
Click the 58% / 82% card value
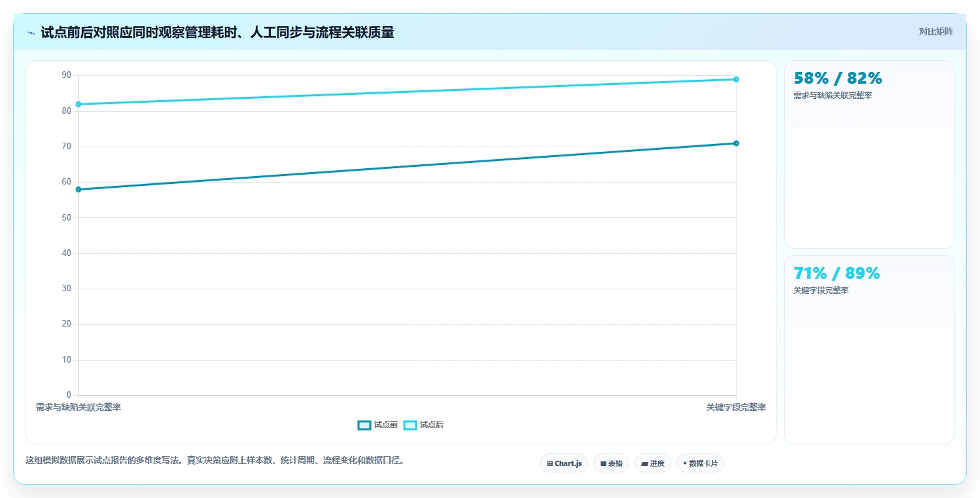(x=838, y=79)
